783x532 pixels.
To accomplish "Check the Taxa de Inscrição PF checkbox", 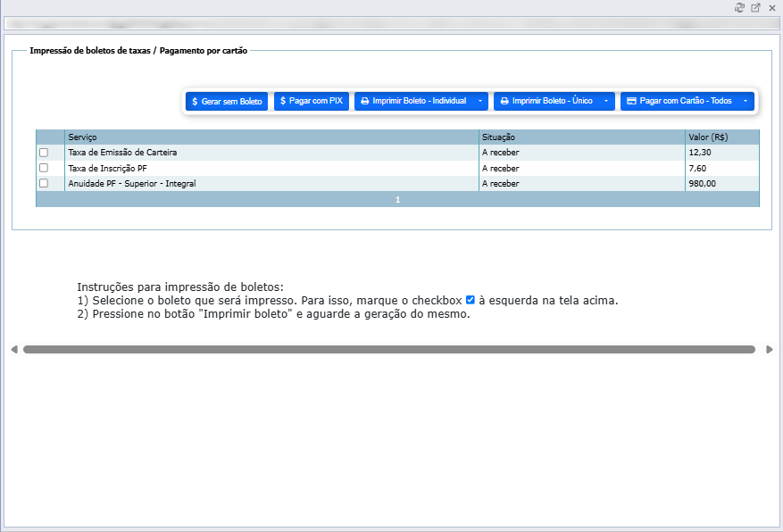I will (44, 168).
